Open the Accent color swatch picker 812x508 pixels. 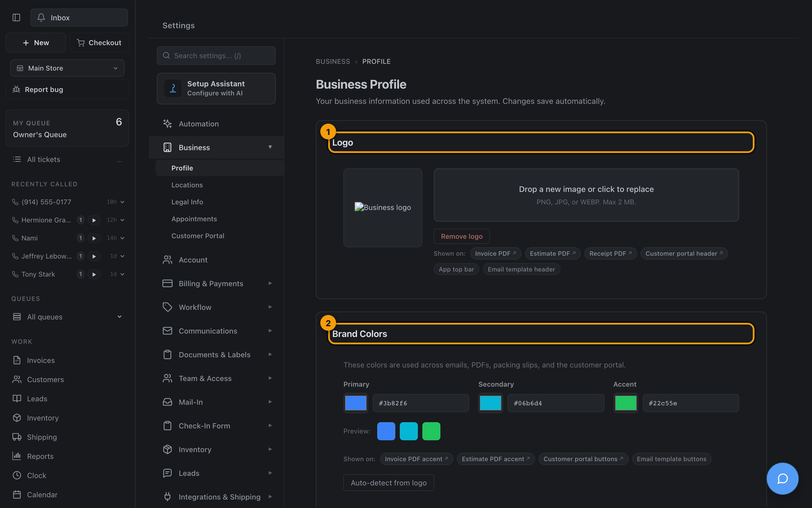pyautogui.click(x=626, y=403)
